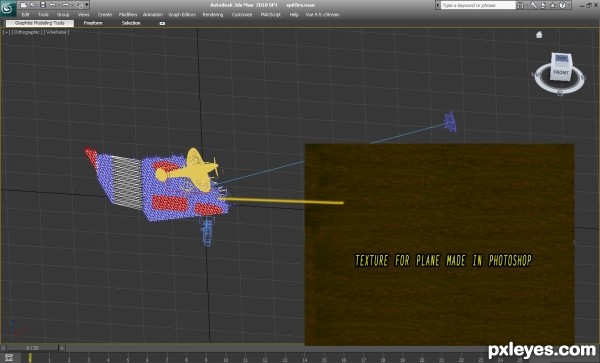Click the search keyword input field
The width and height of the screenshot is (600, 363).
[478, 5]
